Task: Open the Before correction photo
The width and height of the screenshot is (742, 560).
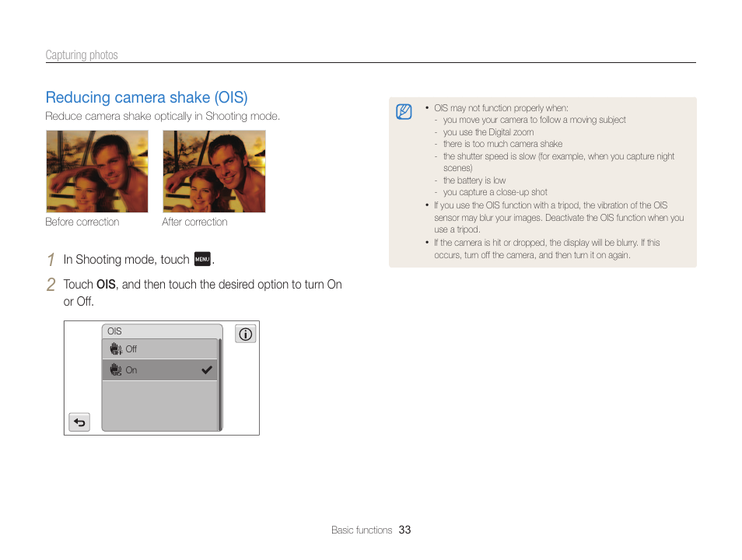Action: coord(97,171)
